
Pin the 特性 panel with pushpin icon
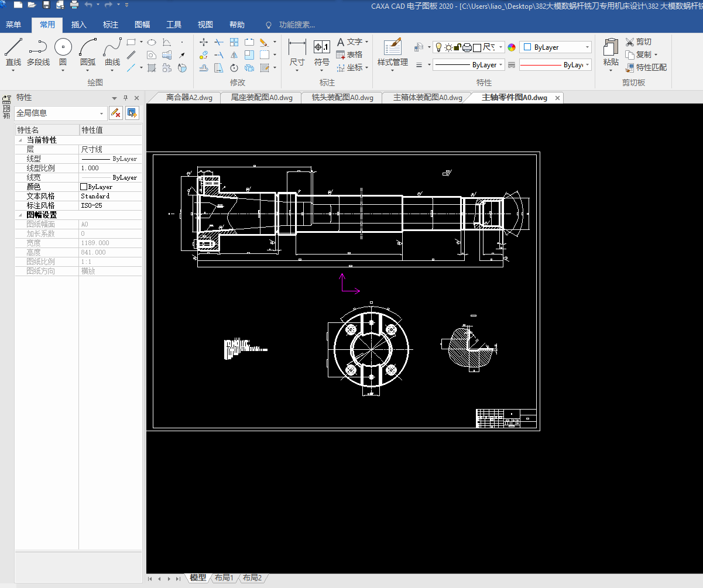click(125, 98)
